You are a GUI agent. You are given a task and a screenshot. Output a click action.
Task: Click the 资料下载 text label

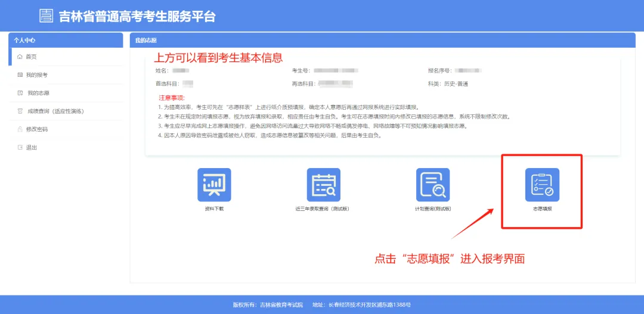pyautogui.click(x=214, y=210)
